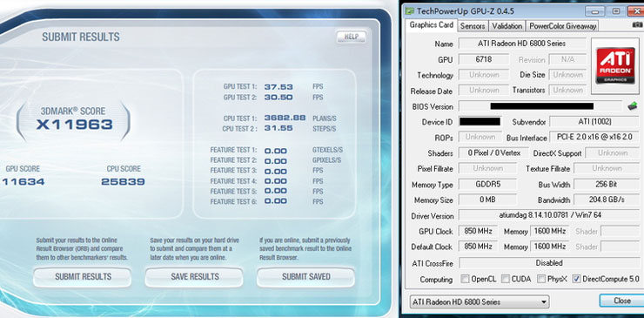
Task: Toggle the PhysX checkbox
Action: click(x=541, y=279)
